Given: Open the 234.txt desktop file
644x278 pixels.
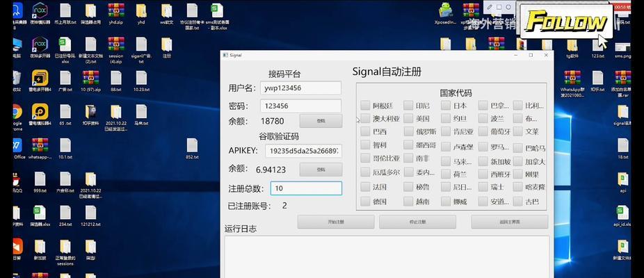Looking at the screenshot, I should click(x=65, y=215).
